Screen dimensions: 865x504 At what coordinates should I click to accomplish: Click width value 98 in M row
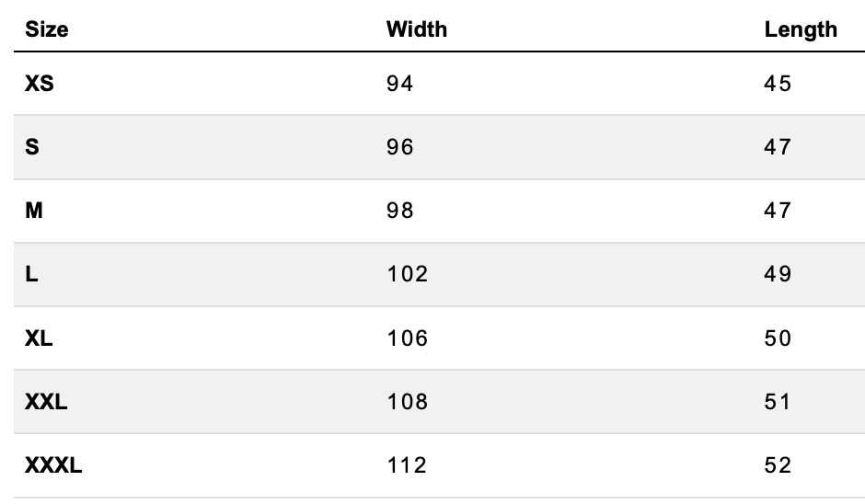(400, 211)
